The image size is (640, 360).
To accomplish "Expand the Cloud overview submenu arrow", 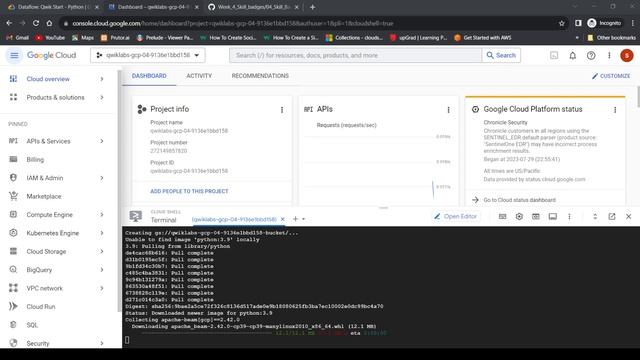I will tap(102, 79).
